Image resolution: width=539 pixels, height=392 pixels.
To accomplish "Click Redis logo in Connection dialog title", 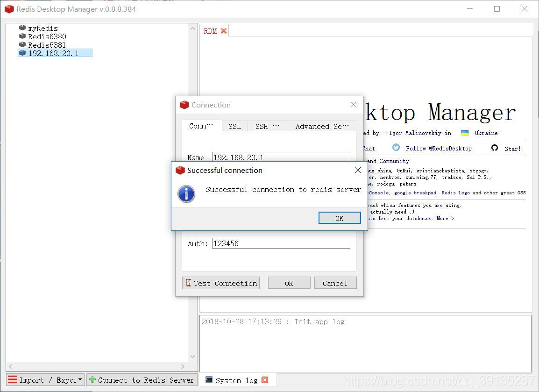I will pyautogui.click(x=184, y=105).
